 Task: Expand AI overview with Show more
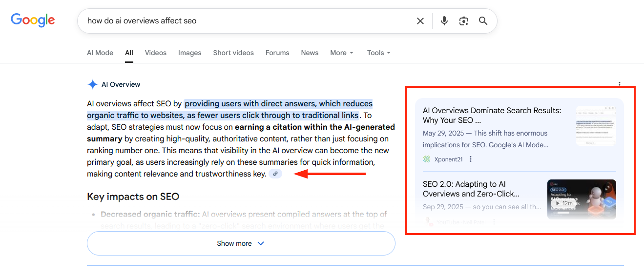coord(241,243)
